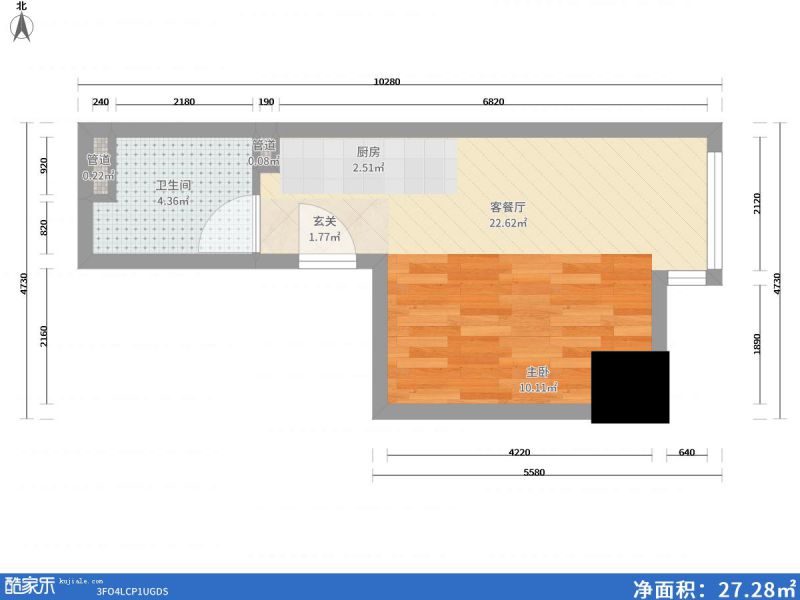Click the 4220 bedroom width dimension
The width and height of the screenshot is (800, 600).
pos(519,452)
